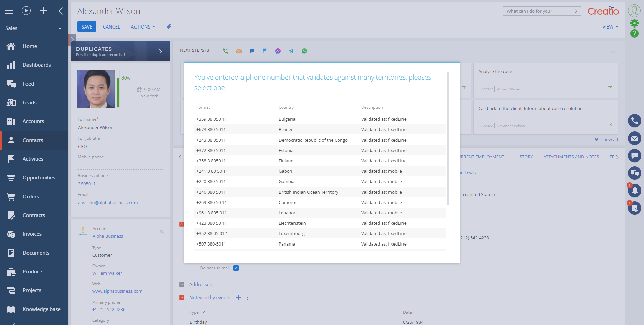Screen dimensions: 644x325
Task: Open the ACTIONS dropdown
Action: tap(143, 26)
